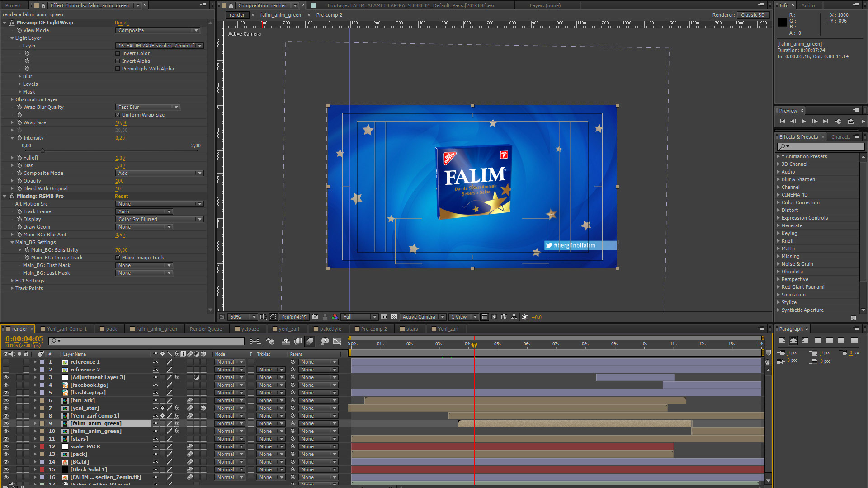Screen dimensions: 868x488
Task: Uncheck Uniform Wrap Size
Action: click(118, 115)
